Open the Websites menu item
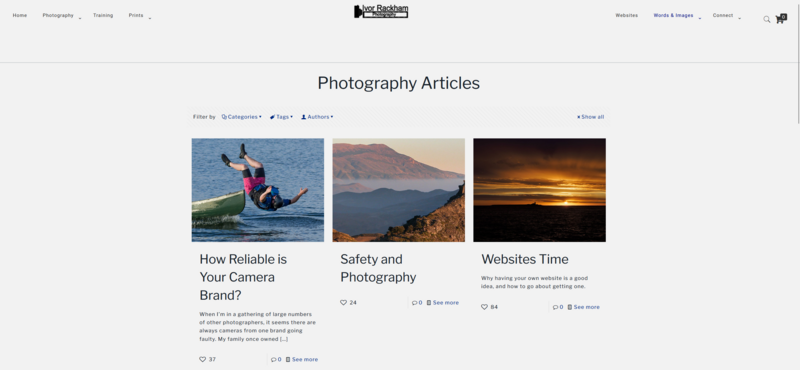The height and width of the screenshot is (370, 800). (627, 15)
